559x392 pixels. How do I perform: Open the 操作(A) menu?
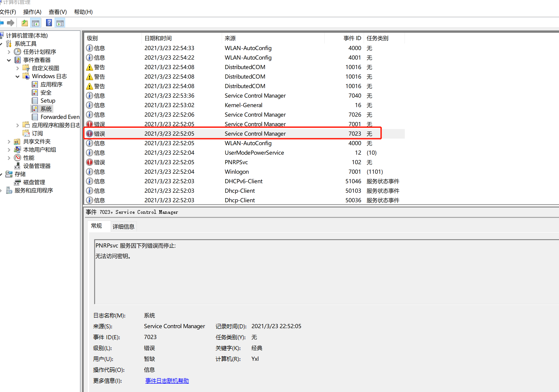coord(32,12)
